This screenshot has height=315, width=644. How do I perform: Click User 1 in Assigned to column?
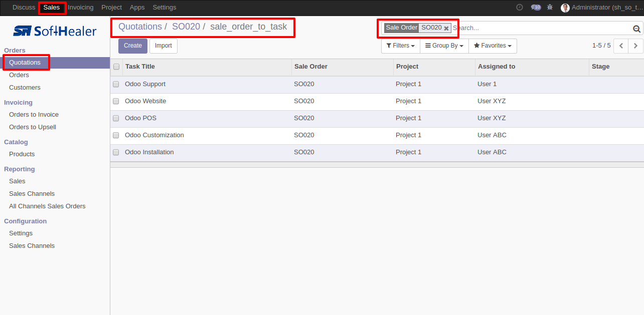[x=487, y=84]
